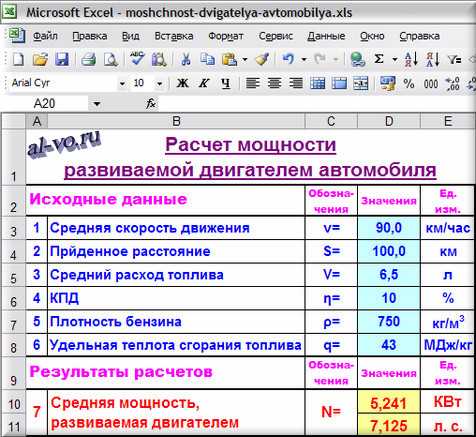The width and height of the screenshot is (476, 437).
Task: Expand the font size 10 dropdown
Action: point(160,83)
